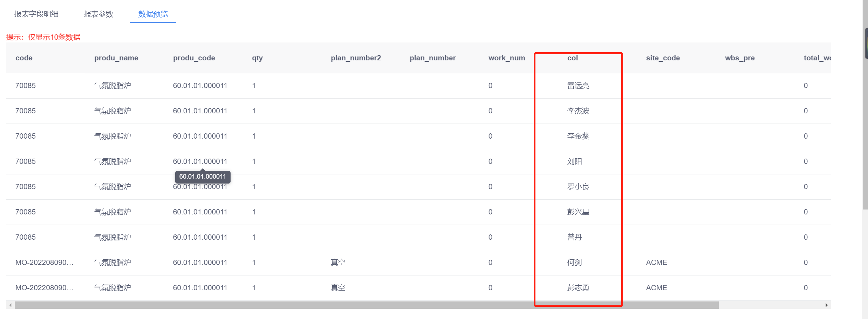This screenshot has width=868, height=319.
Task: Switch to the 报表字段明细 tab
Action: tap(36, 14)
